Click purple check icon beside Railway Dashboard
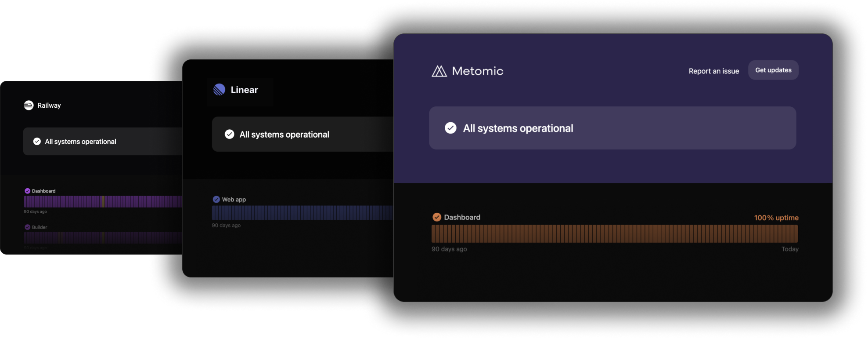 coord(27,191)
